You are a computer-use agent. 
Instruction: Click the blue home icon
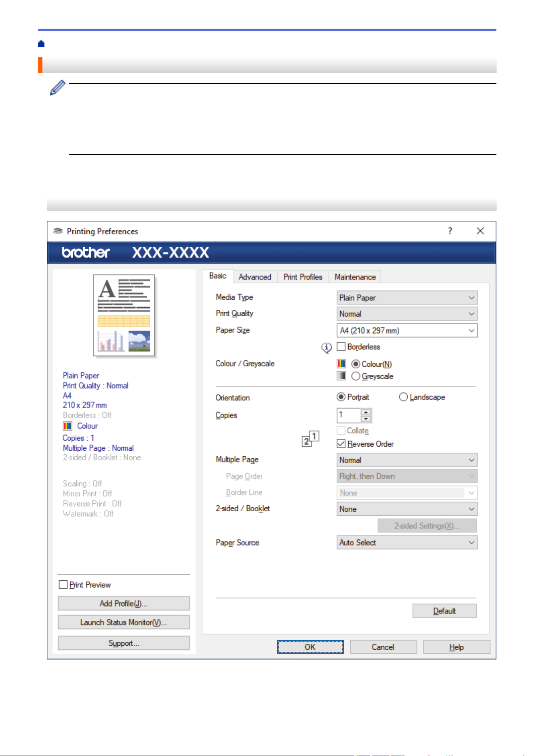pos(41,44)
